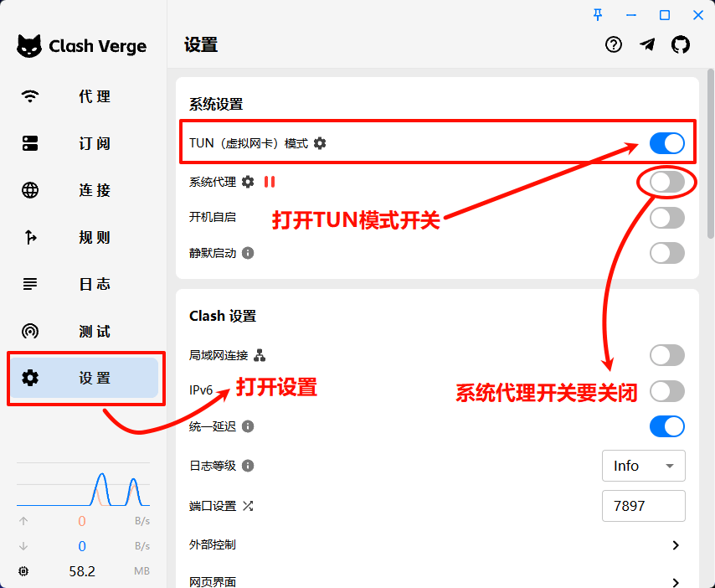Expand the web UI row chevron
Viewport: 715px width, 588px height.
pos(676,582)
